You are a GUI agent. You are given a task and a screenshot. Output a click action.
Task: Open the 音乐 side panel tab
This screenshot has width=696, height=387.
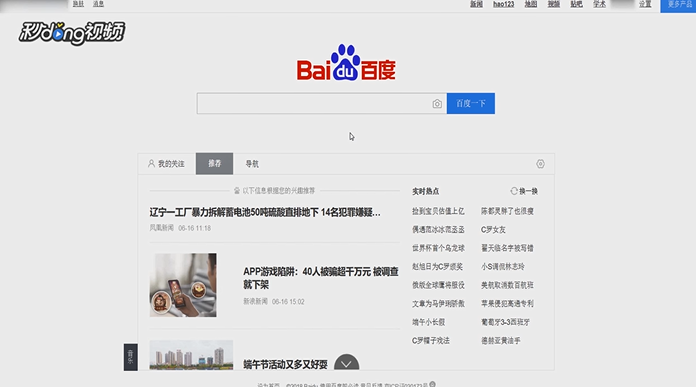(130, 357)
